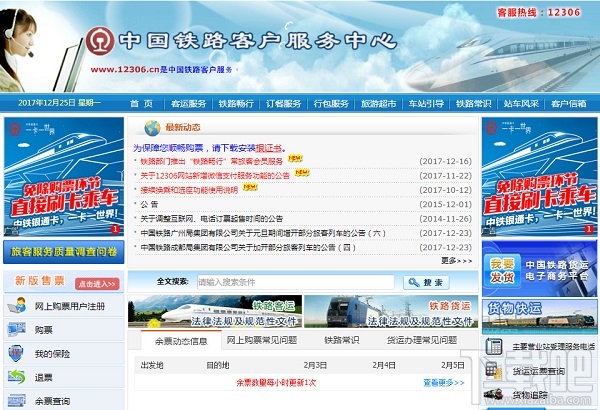Click the 新版售票 heading text
The height and width of the screenshot is (410, 600).
click(40, 281)
